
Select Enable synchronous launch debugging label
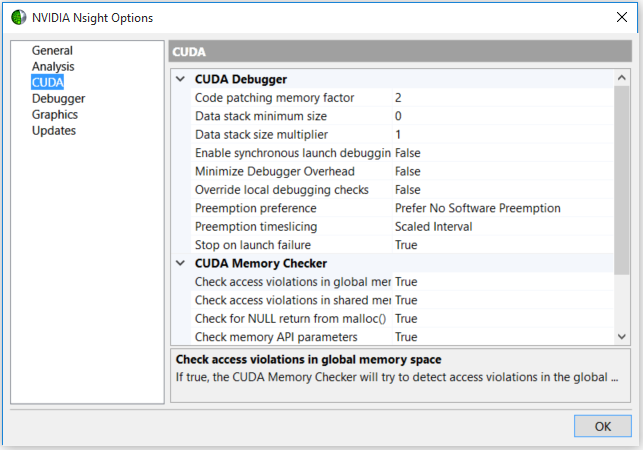292,153
